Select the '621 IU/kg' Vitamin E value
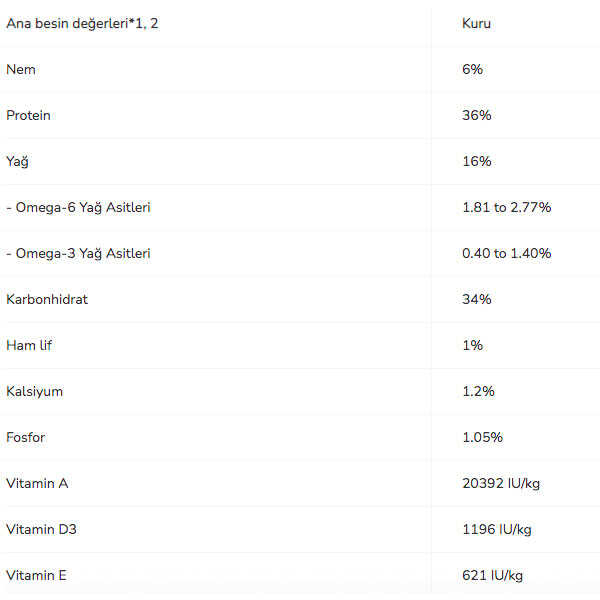Image resolution: width=600 pixels, height=600 pixels. coord(492,575)
